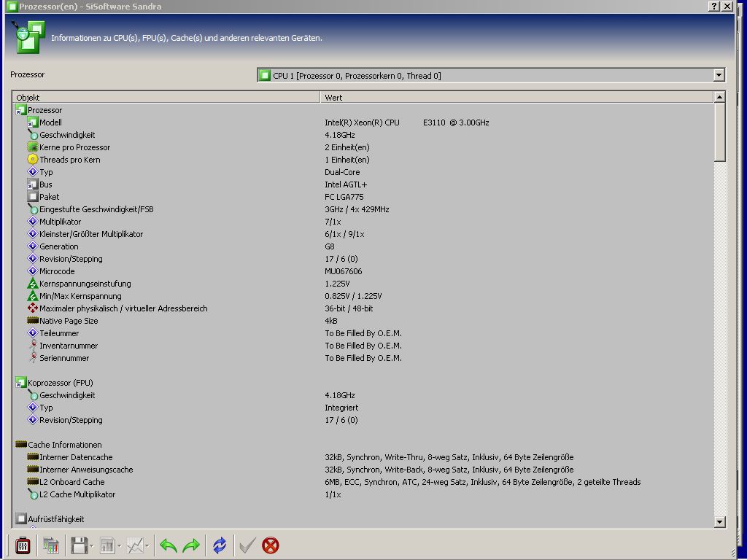747x560 pixels.
Task: Open dropdown arrow beside line graph icon
Action: [x=147, y=546]
